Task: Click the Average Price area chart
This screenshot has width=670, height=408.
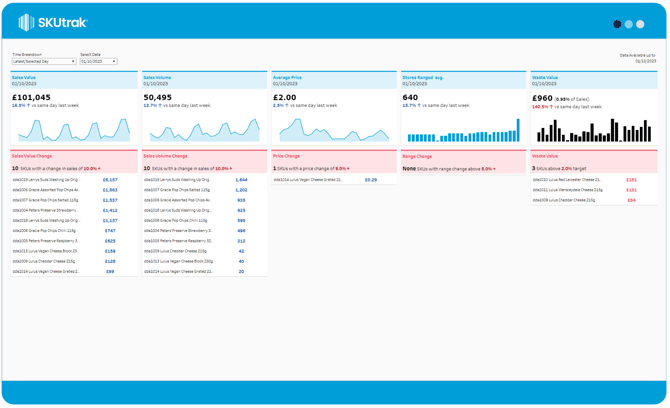Action: point(334,130)
